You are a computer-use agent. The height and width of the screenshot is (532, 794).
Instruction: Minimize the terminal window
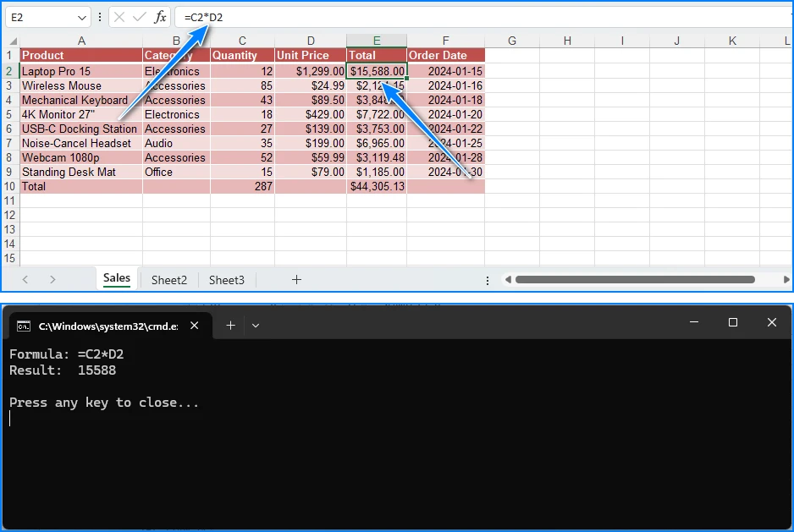694,322
